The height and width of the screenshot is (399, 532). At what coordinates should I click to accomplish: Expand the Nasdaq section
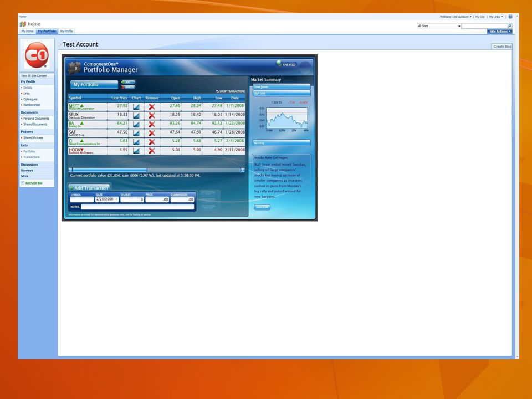(x=282, y=143)
